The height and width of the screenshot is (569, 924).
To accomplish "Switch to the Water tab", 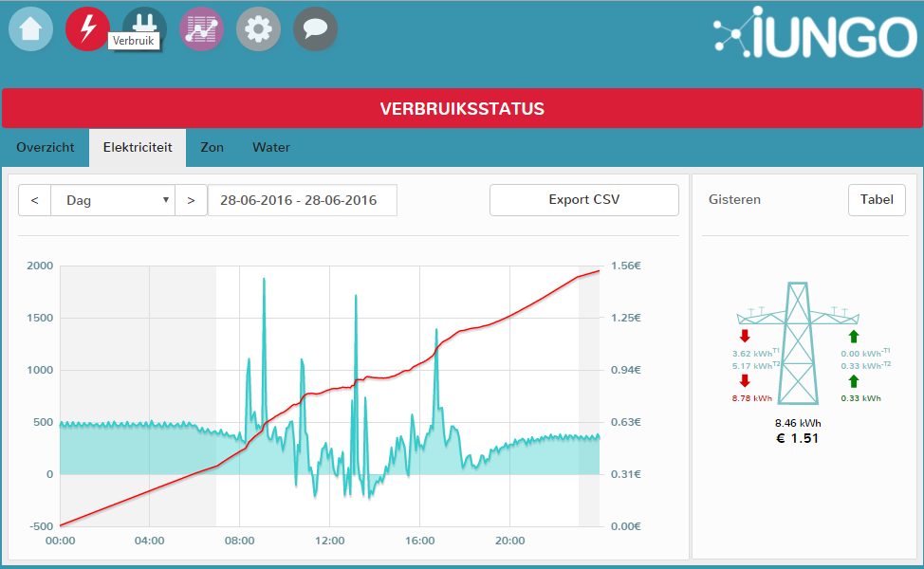I will [271, 147].
